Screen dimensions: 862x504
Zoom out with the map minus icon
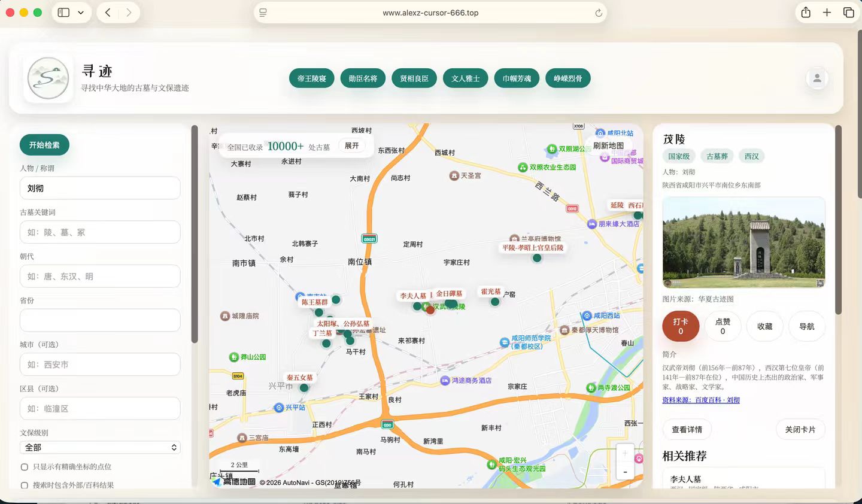(x=624, y=472)
